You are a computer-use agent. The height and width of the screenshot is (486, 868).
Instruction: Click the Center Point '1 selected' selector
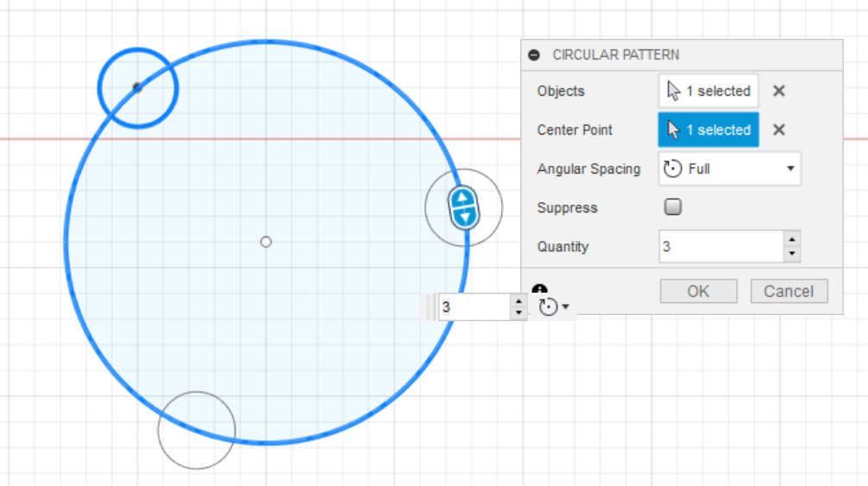coord(708,129)
